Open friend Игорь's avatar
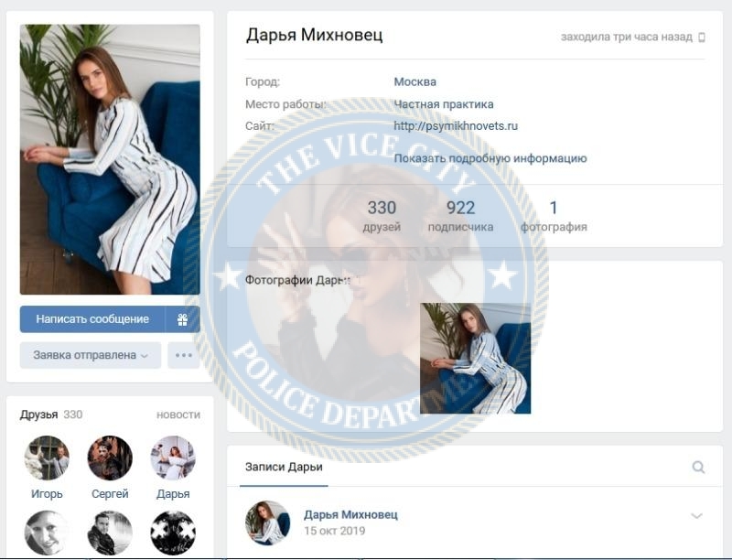The height and width of the screenshot is (560, 732). [x=47, y=458]
